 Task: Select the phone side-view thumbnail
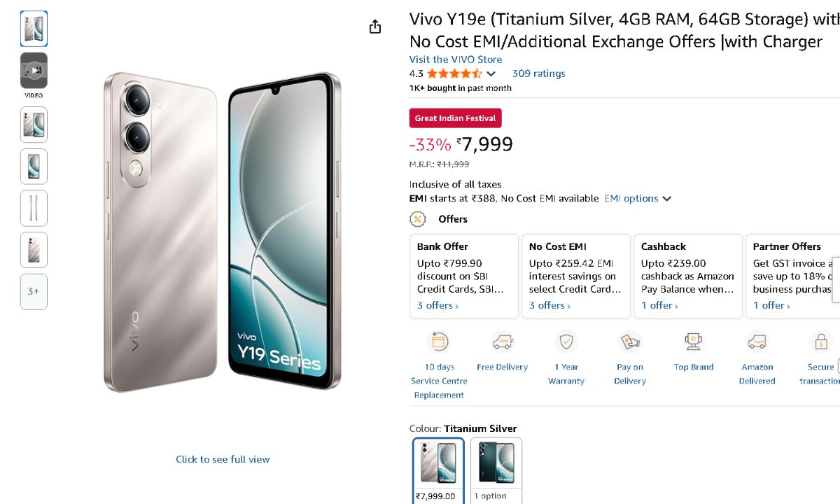pyautogui.click(x=34, y=208)
